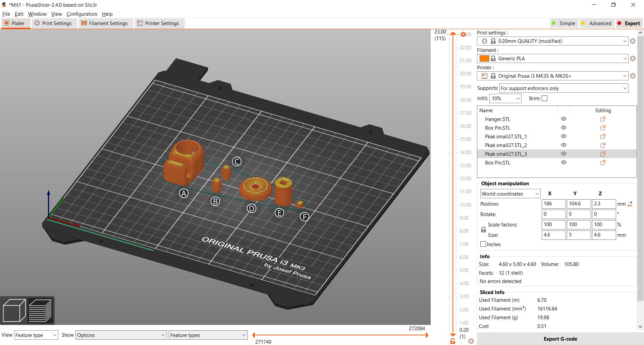Open the World coordinates dropdown
Viewport: 644px width, 345px height.
(510, 194)
